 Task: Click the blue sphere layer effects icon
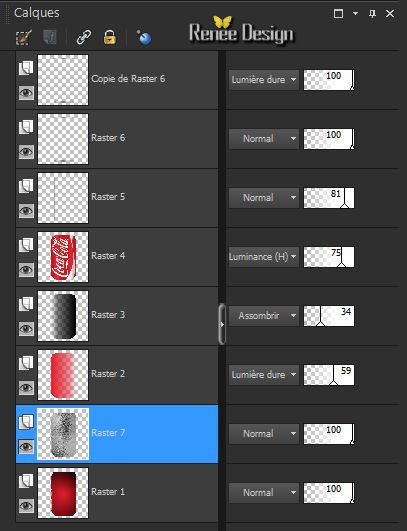144,37
